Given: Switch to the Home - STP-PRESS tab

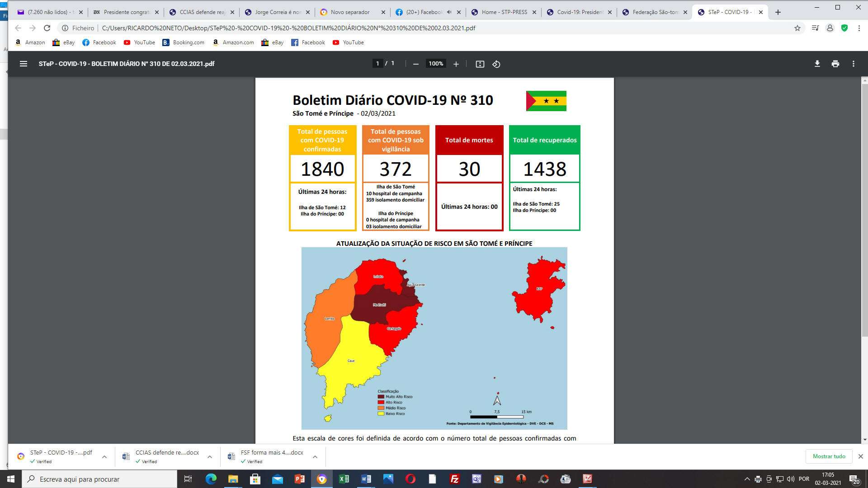Looking at the screenshot, I should tap(504, 12).
